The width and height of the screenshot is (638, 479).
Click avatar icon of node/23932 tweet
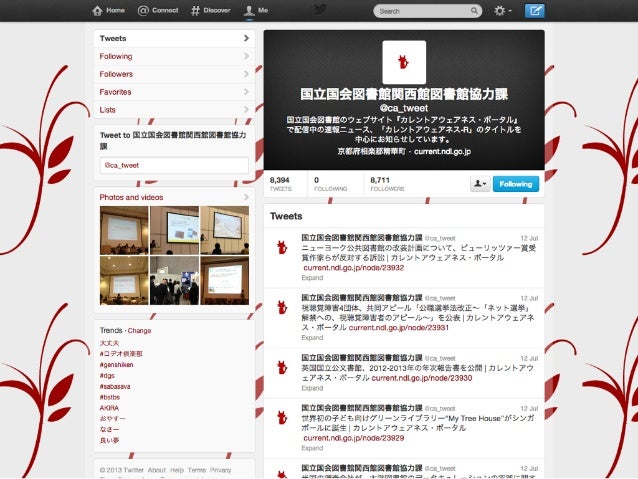click(x=282, y=247)
